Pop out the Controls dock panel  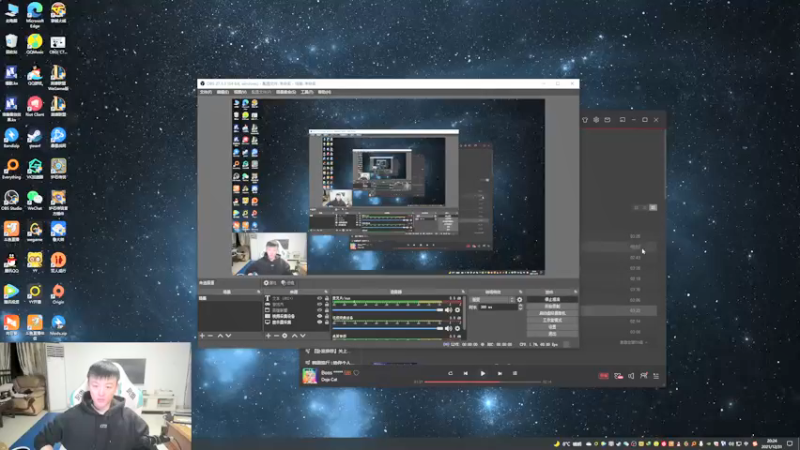click(574, 292)
